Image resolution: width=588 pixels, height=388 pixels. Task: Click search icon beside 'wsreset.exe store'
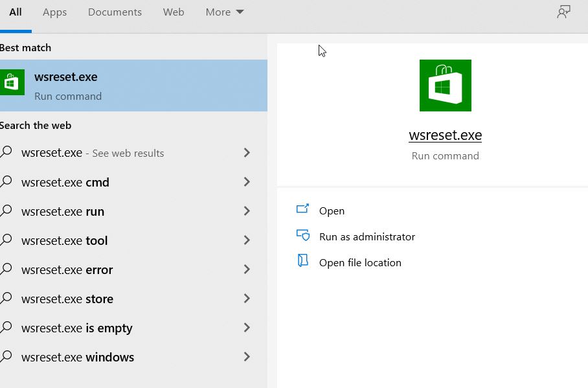pyautogui.click(x=6, y=298)
